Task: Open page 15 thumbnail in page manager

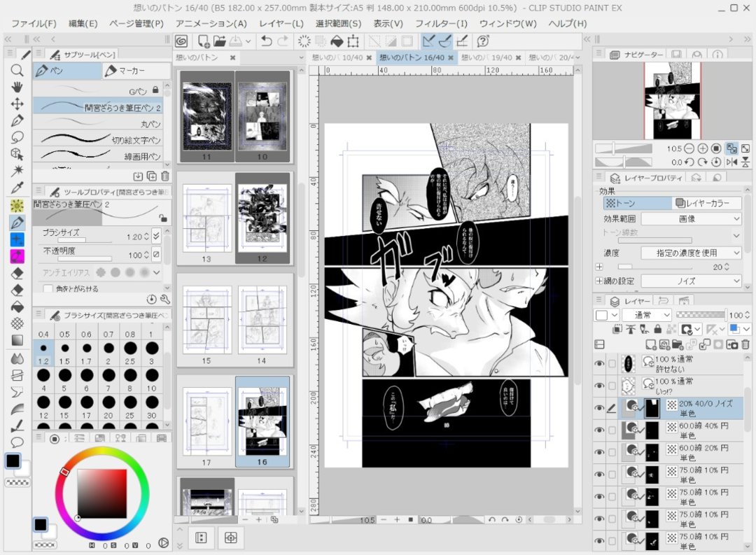Action: point(206,320)
